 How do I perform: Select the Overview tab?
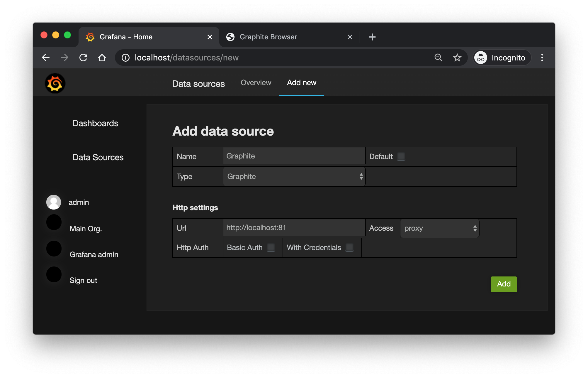[256, 82]
